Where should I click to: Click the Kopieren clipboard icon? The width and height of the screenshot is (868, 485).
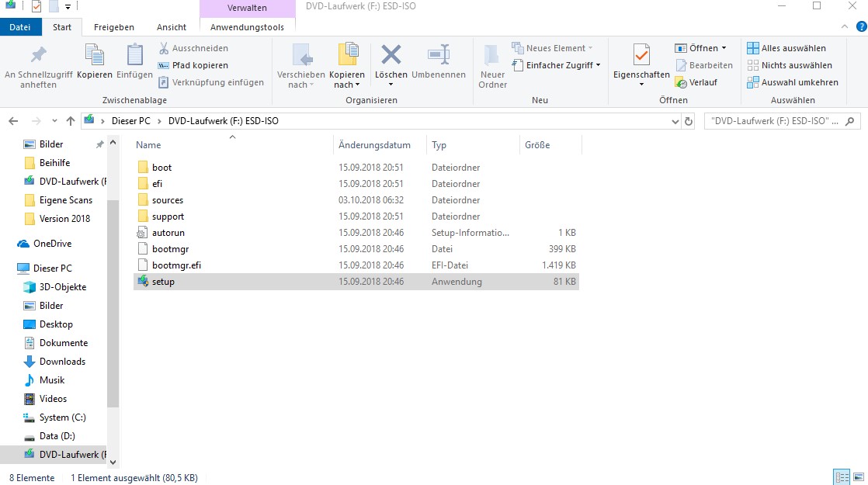click(x=95, y=55)
